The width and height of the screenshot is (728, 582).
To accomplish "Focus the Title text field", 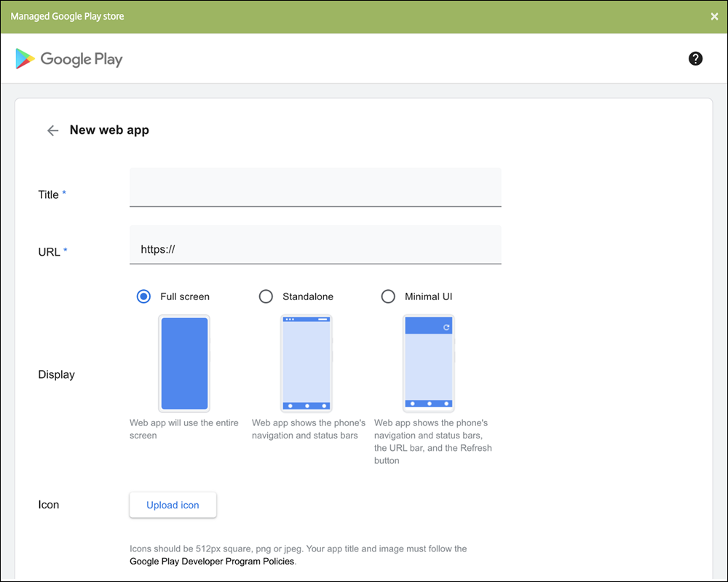I will tap(315, 188).
